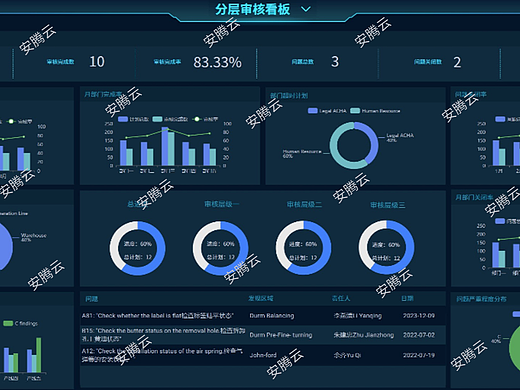Click the Human Resource teal donut segment
Image resolution: width=520 pixels, height=390 pixels.
click(x=334, y=147)
